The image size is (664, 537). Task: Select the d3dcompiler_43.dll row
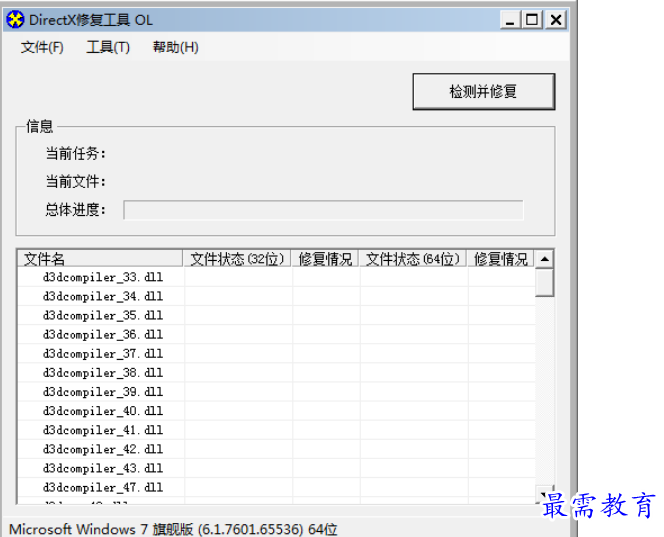pos(276,468)
